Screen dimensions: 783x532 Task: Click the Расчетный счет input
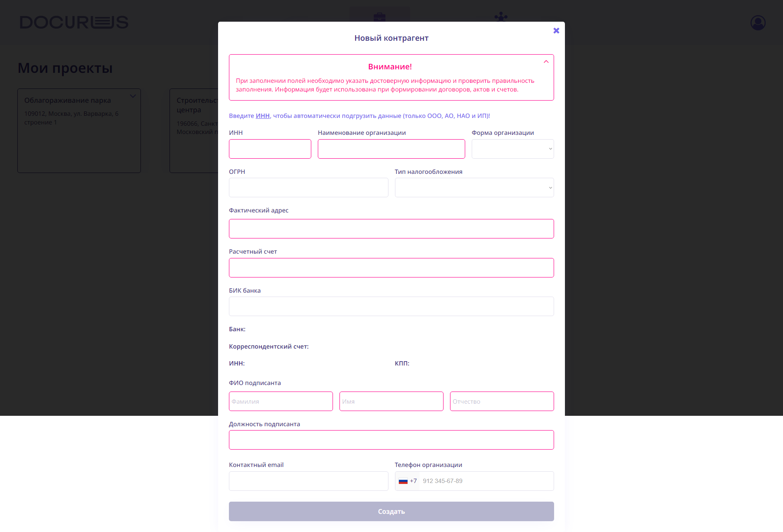pos(391,268)
